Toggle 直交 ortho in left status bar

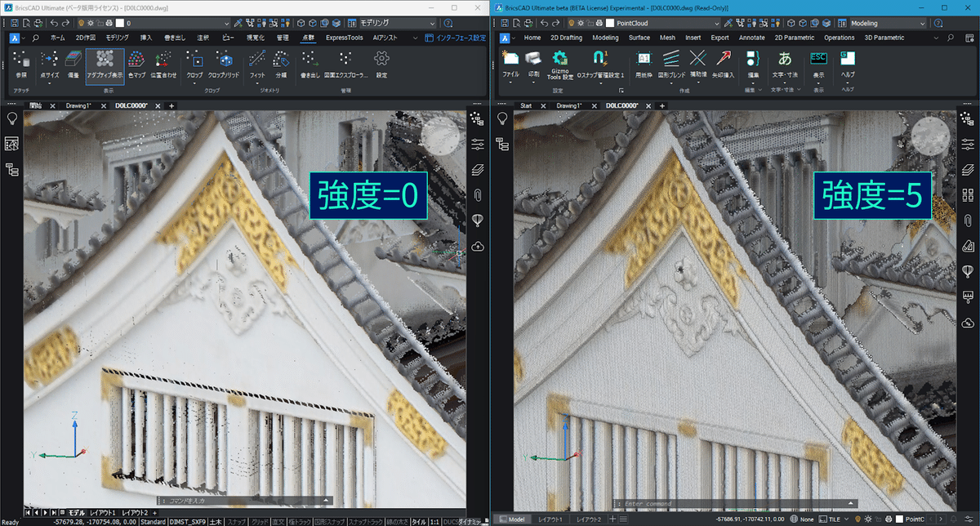coord(279,521)
